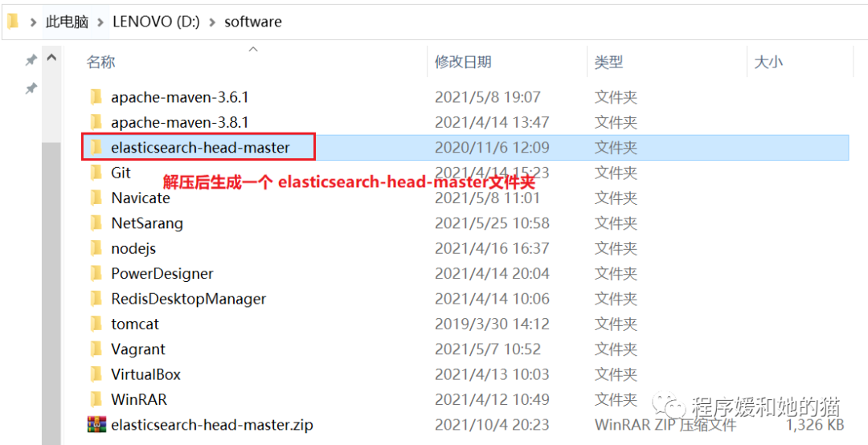This screenshot has width=868, height=445.
Task: Click the RedisDesktopManager folder icon
Action: (x=96, y=299)
